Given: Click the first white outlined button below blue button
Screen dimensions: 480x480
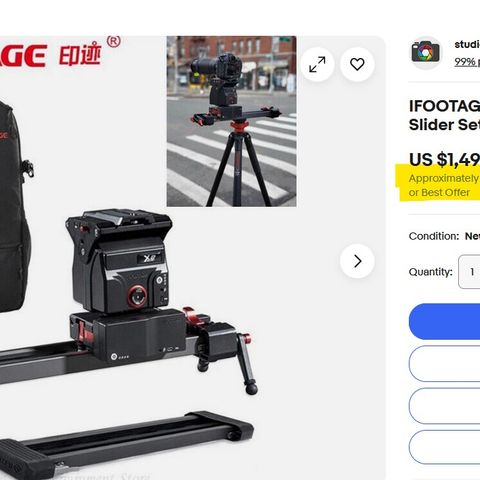Looking at the screenshot, I should [x=444, y=364].
